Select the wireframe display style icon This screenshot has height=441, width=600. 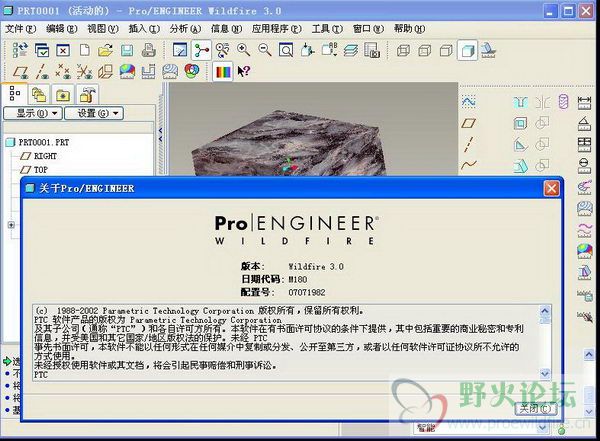403,50
